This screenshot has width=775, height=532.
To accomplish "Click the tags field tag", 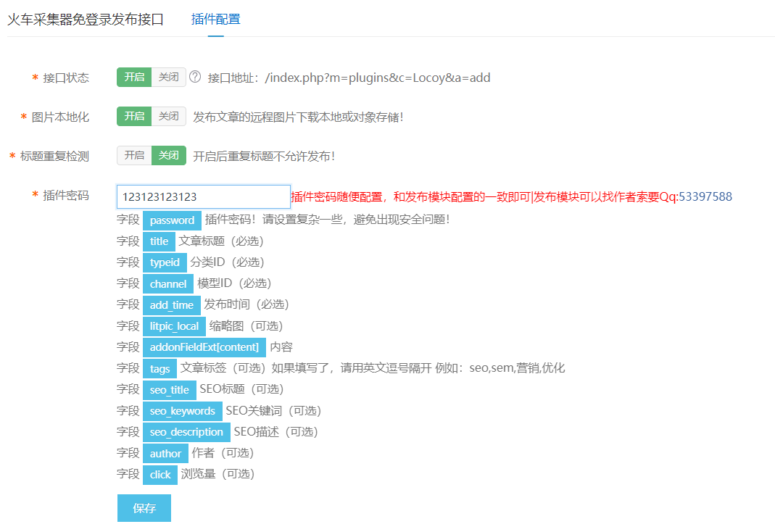I will pos(160,368).
